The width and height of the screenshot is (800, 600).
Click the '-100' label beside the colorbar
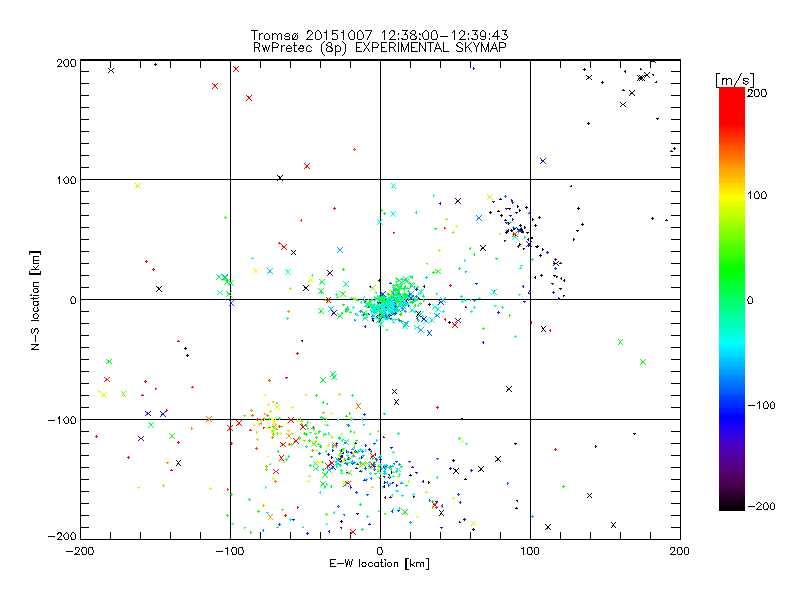(x=761, y=406)
